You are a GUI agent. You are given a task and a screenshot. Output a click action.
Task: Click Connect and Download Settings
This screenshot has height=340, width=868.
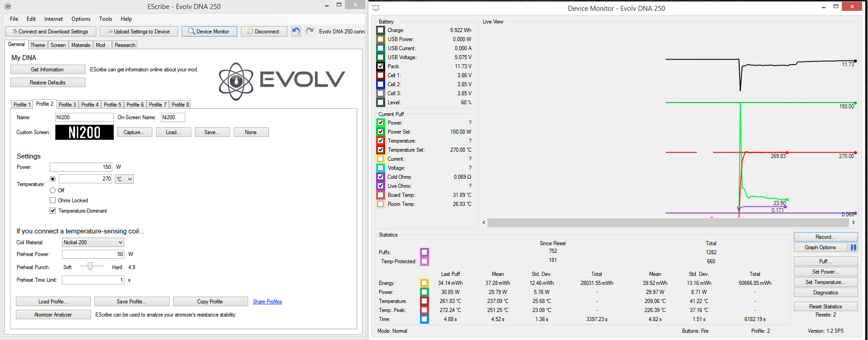(x=50, y=32)
